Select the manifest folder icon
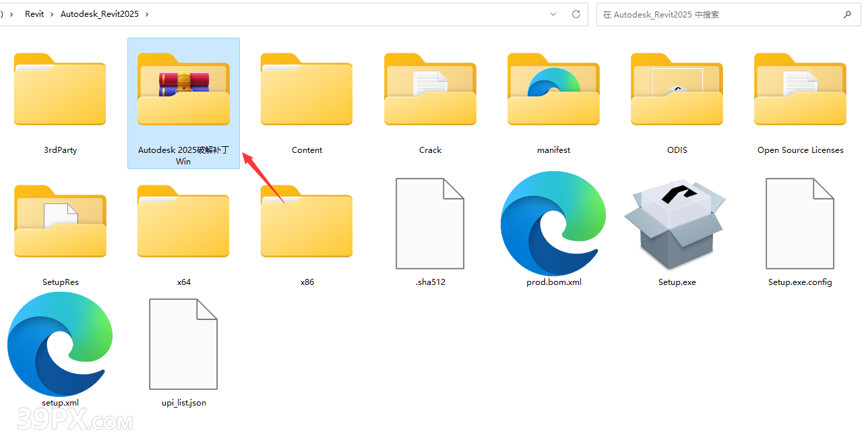The height and width of the screenshot is (448, 868). 553,89
